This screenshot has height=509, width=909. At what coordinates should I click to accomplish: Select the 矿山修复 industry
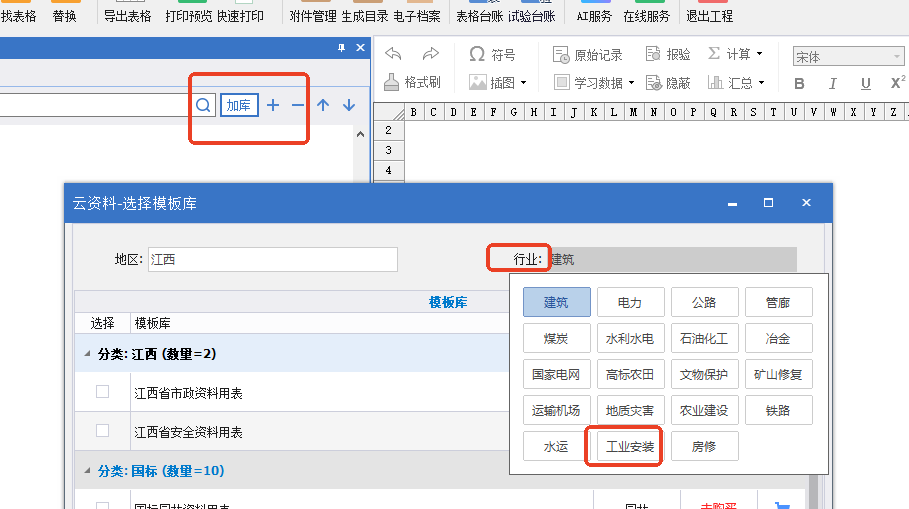click(x=779, y=374)
